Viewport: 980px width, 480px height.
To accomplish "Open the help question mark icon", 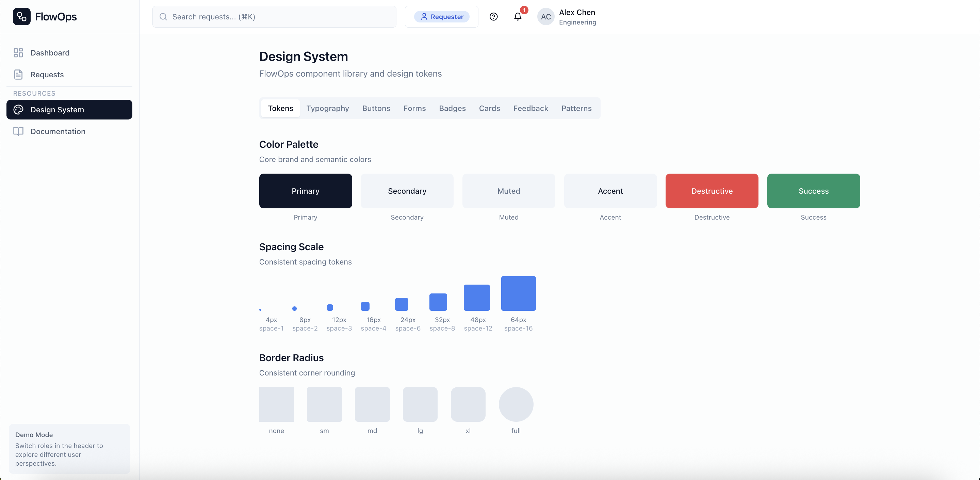I will [x=493, y=16].
